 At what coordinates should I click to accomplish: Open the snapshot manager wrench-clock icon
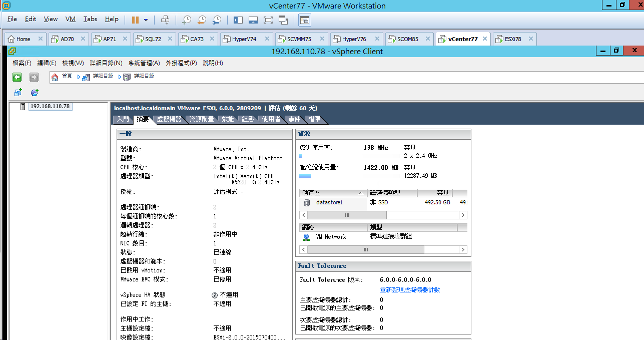(217, 20)
